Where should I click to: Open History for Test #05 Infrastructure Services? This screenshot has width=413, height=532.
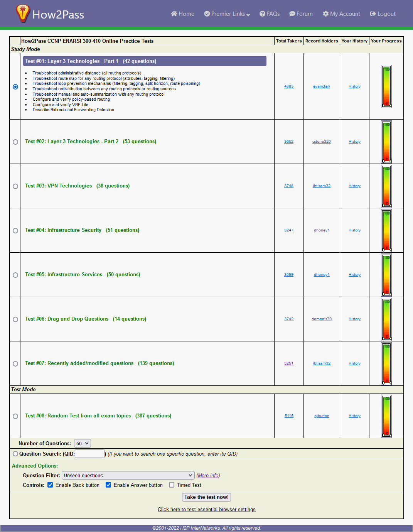tap(354, 275)
